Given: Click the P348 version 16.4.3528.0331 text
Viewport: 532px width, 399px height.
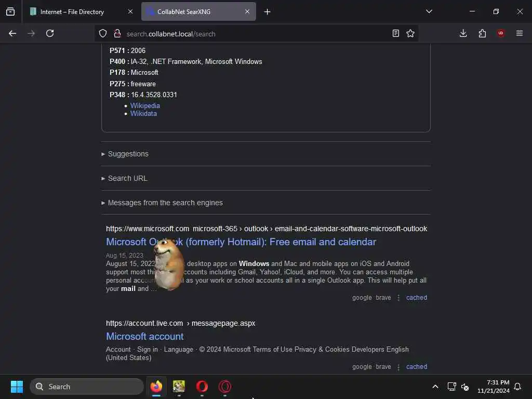Looking at the screenshot, I should [143, 95].
